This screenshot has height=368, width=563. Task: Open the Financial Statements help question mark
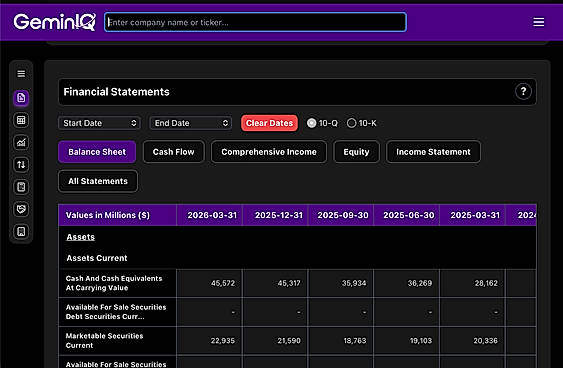point(523,92)
